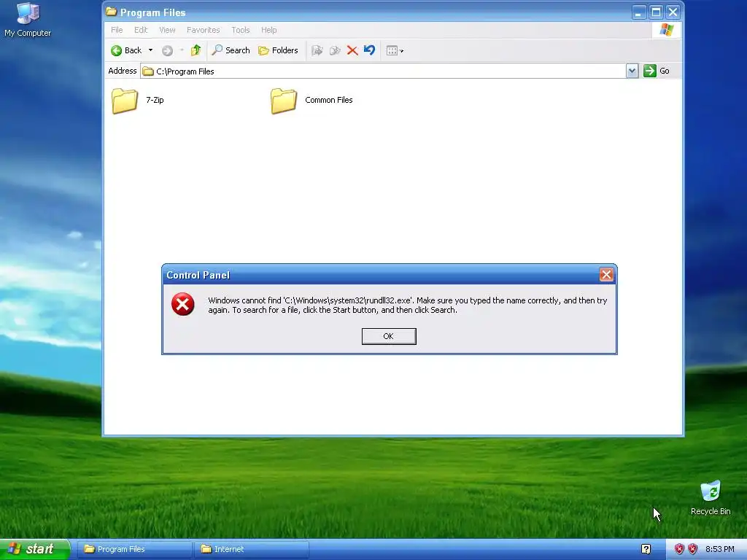Click the Move To toolbar icon

tap(317, 50)
